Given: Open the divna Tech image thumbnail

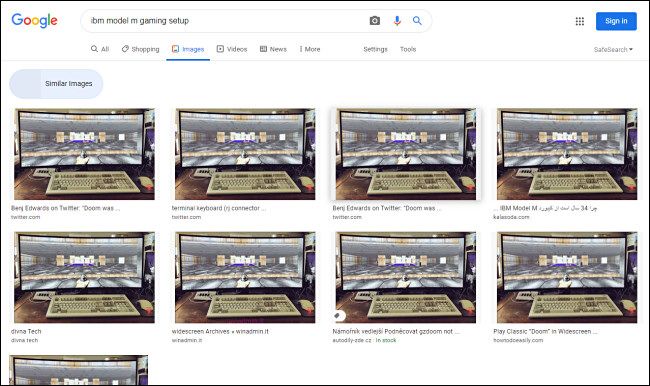Looking at the screenshot, I should tap(84, 277).
